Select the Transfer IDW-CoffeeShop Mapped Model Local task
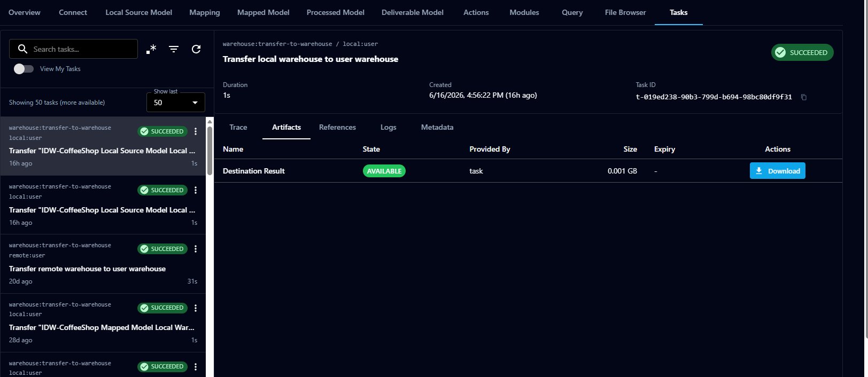Image resolution: width=868 pixels, height=377 pixels. tap(103, 323)
